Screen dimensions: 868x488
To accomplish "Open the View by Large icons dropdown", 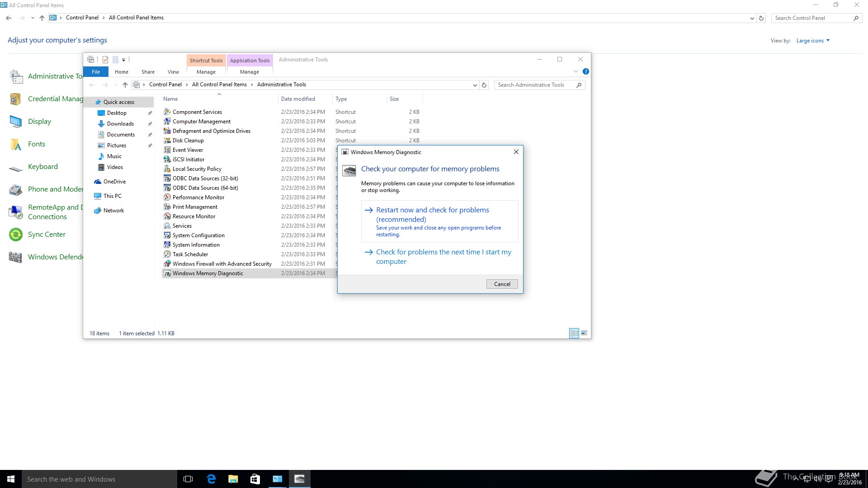I will [813, 41].
